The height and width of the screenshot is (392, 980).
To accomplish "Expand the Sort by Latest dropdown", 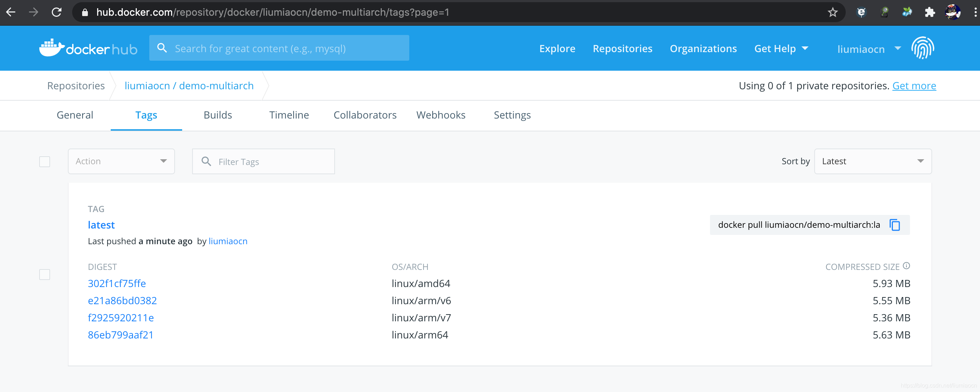I will pyautogui.click(x=872, y=161).
